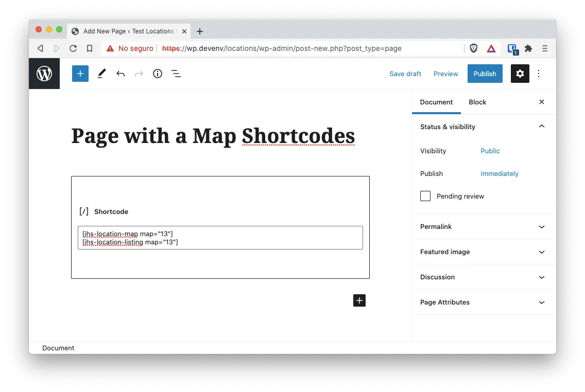Change publish date via Immediately link
Image resolution: width=585 pixels, height=392 pixels.
(x=499, y=174)
